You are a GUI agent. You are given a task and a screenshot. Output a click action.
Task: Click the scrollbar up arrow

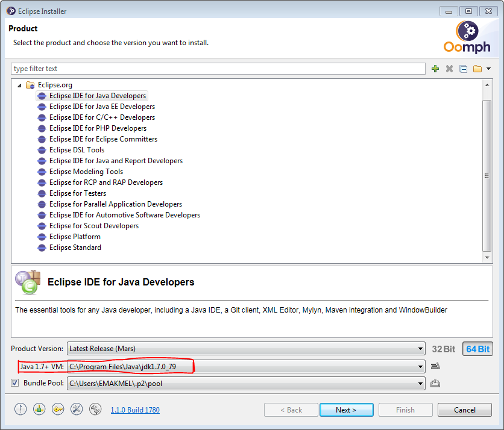pyautogui.click(x=487, y=85)
